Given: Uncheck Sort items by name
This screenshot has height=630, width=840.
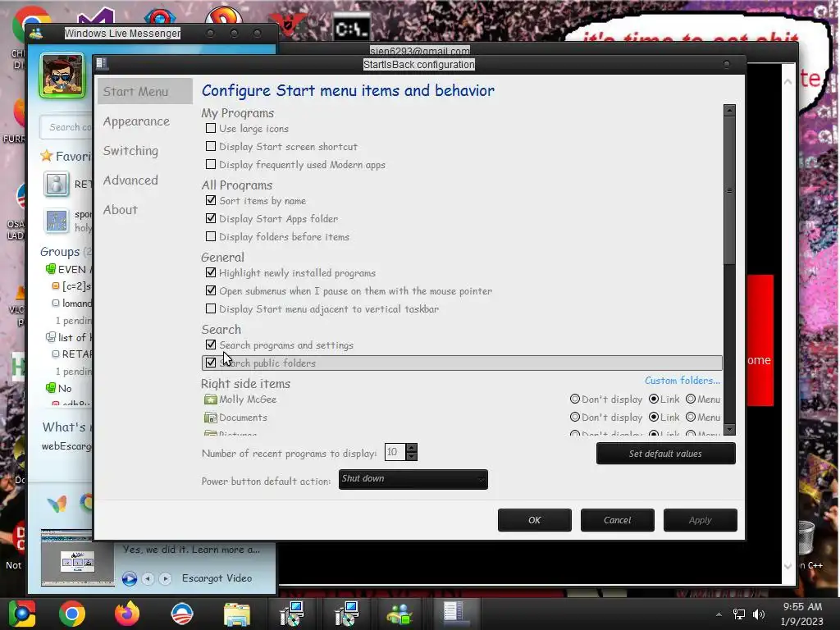Looking at the screenshot, I should (x=211, y=200).
